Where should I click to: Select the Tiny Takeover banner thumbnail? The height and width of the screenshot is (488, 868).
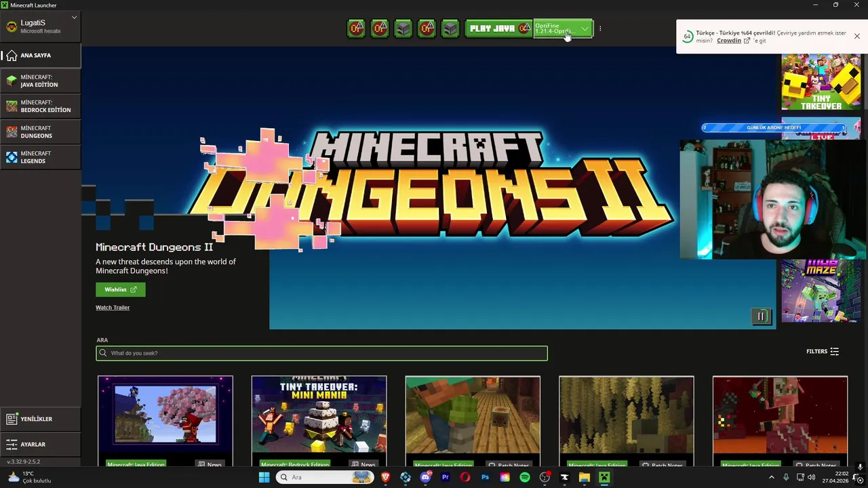pyautogui.click(x=821, y=82)
